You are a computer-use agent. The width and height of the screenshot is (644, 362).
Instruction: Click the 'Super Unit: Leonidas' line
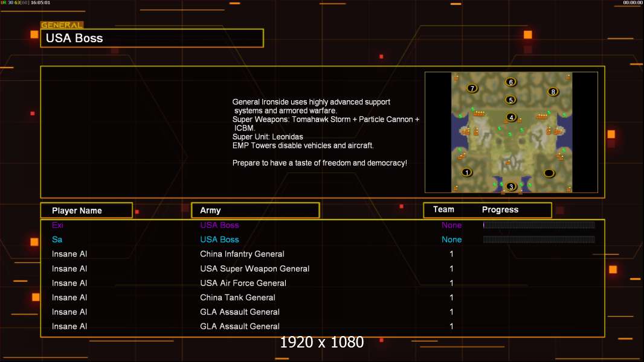click(268, 136)
